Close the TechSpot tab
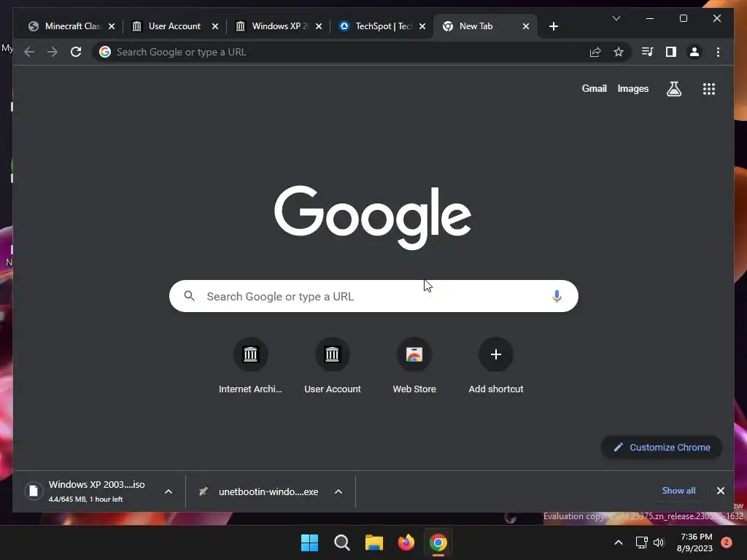The image size is (747, 560). pos(422,26)
